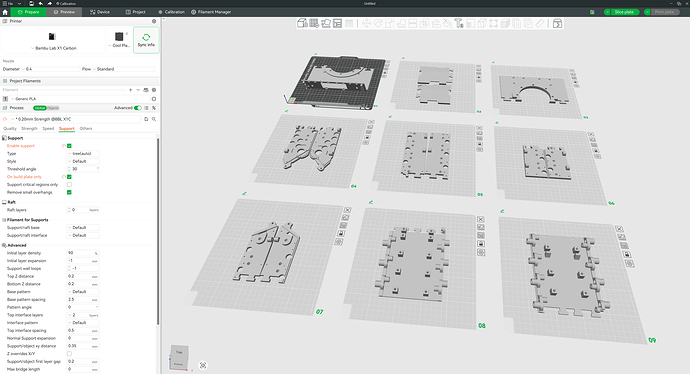This screenshot has width=690, height=374.
Task: Remove plate 09 using its X icon
Action: 619,229
